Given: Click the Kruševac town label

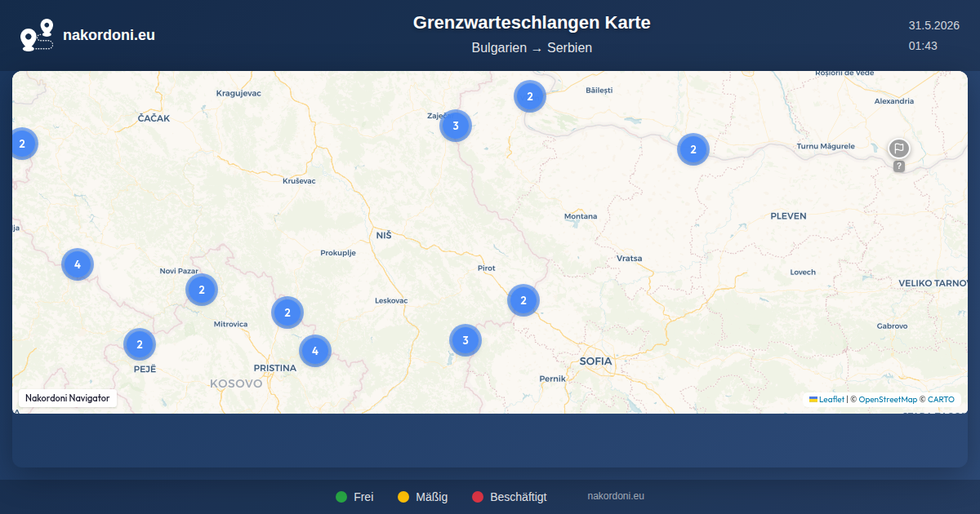Looking at the screenshot, I should tap(299, 180).
